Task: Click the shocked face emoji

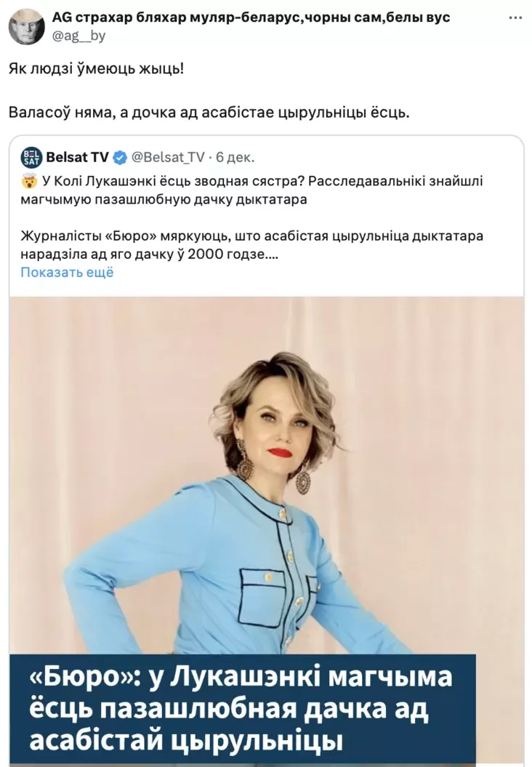Action: [30, 182]
